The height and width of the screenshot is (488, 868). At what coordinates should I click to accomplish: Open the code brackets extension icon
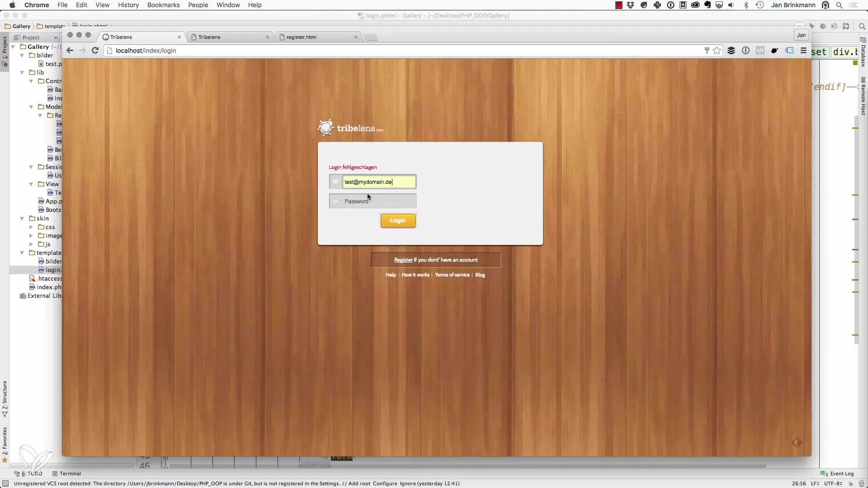pyautogui.click(x=760, y=51)
